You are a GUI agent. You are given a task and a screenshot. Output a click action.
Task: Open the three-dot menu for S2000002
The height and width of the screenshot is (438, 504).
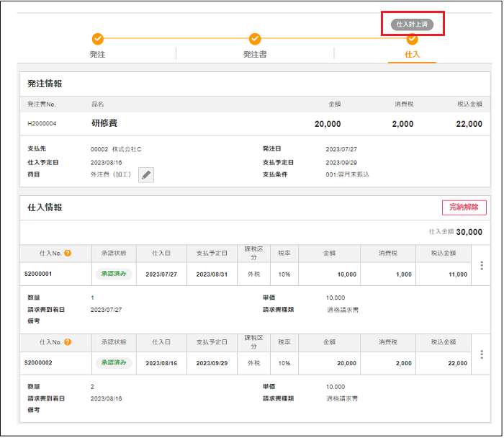click(482, 354)
